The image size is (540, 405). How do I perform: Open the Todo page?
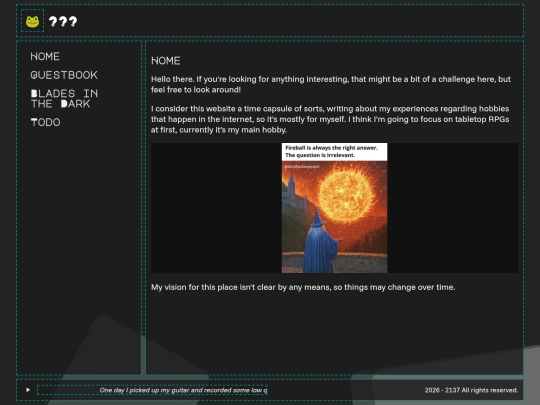(45, 122)
